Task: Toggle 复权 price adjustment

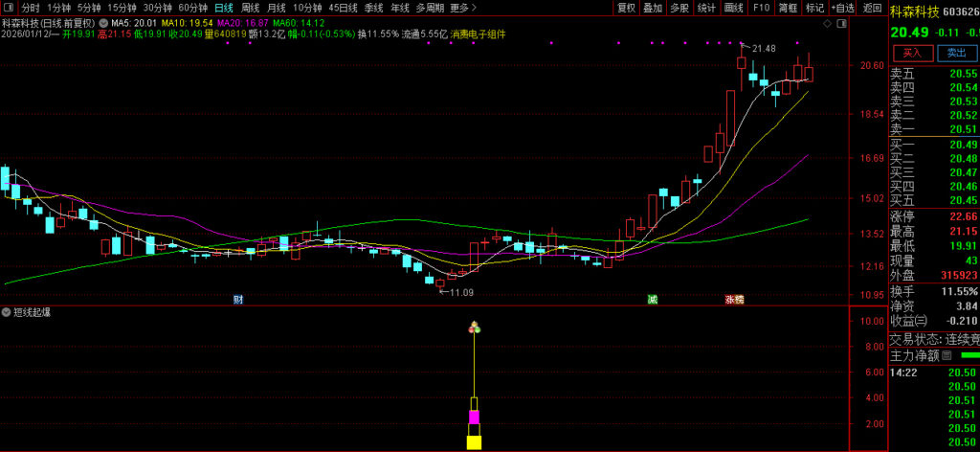Action: [626, 8]
